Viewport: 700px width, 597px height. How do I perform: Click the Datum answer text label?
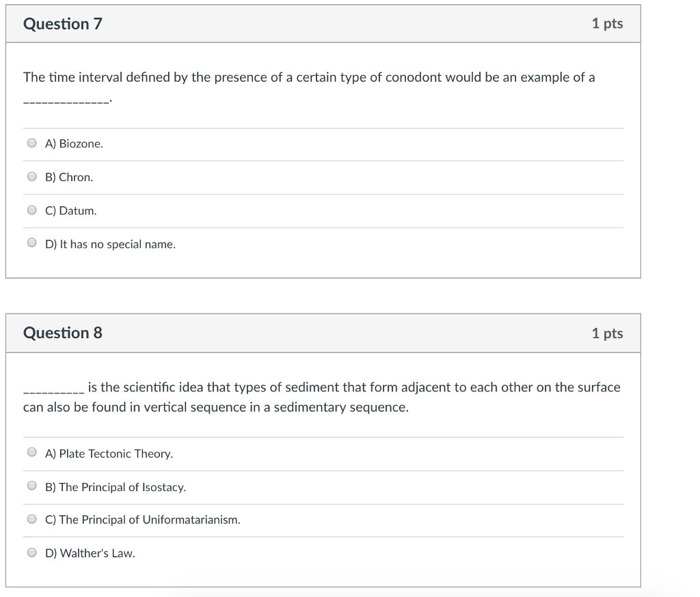click(x=70, y=210)
